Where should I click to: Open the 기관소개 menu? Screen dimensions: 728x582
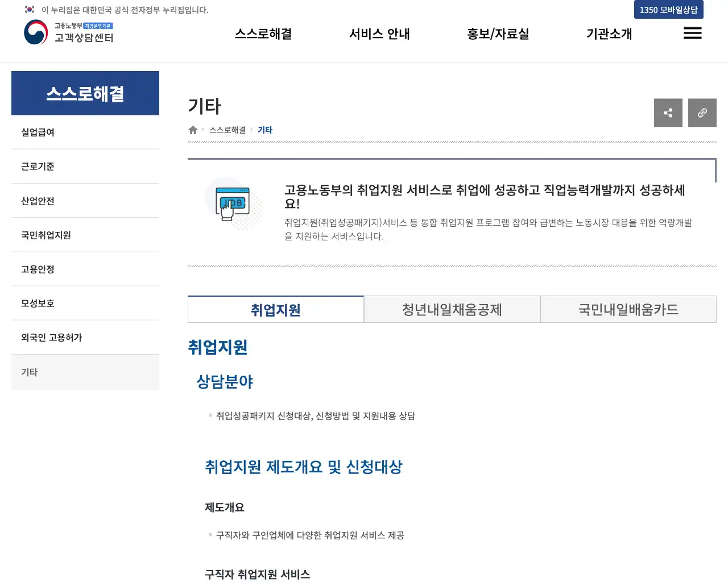coord(609,34)
